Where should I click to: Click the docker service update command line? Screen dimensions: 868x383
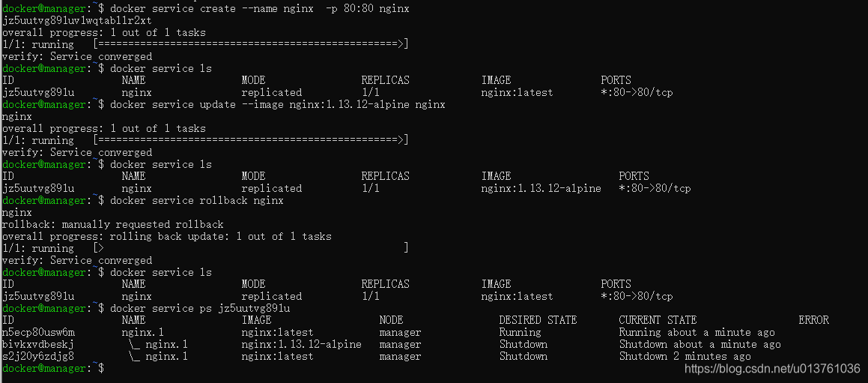pos(278,104)
